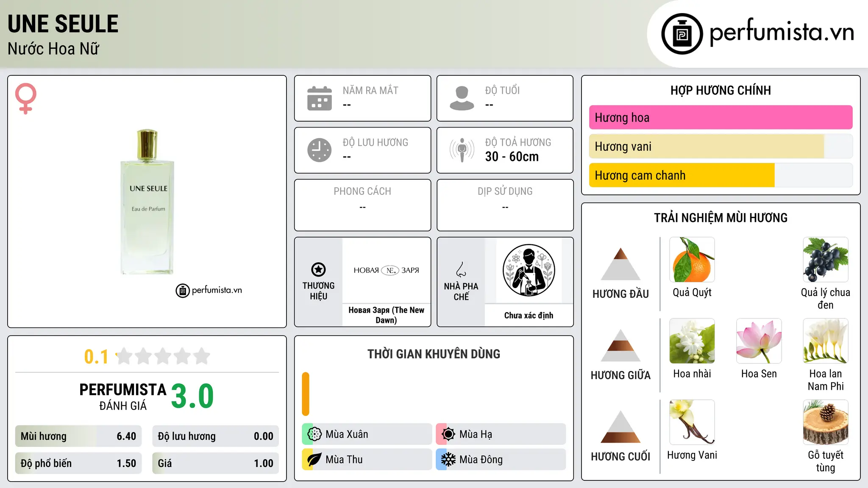Screen dimensions: 868x488
Task: Click the perfumer illustration above Chưa xác định
Action: [x=529, y=270]
